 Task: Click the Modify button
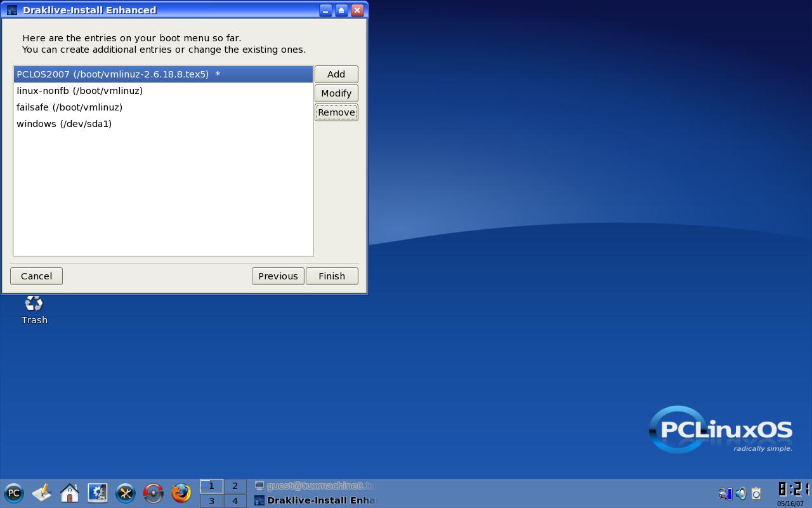(x=336, y=93)
